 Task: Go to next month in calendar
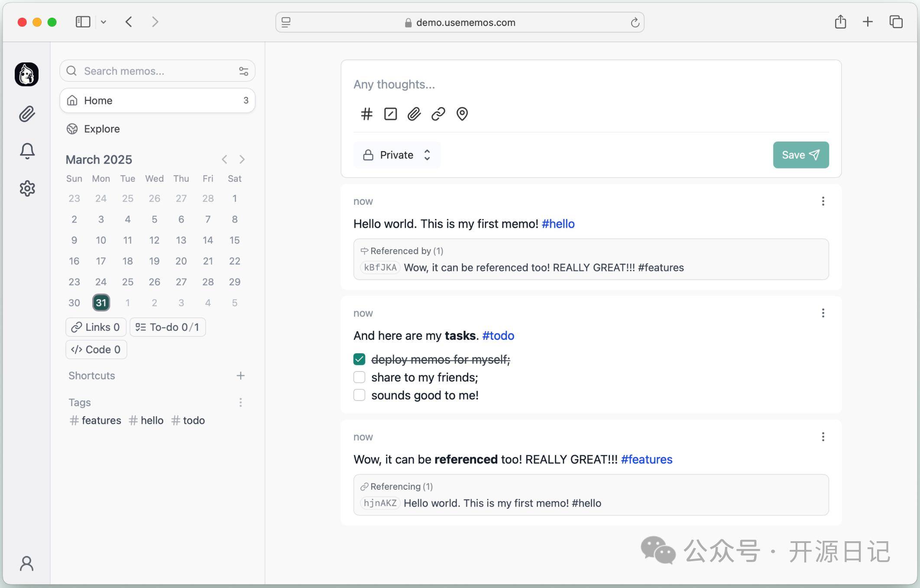242,159
